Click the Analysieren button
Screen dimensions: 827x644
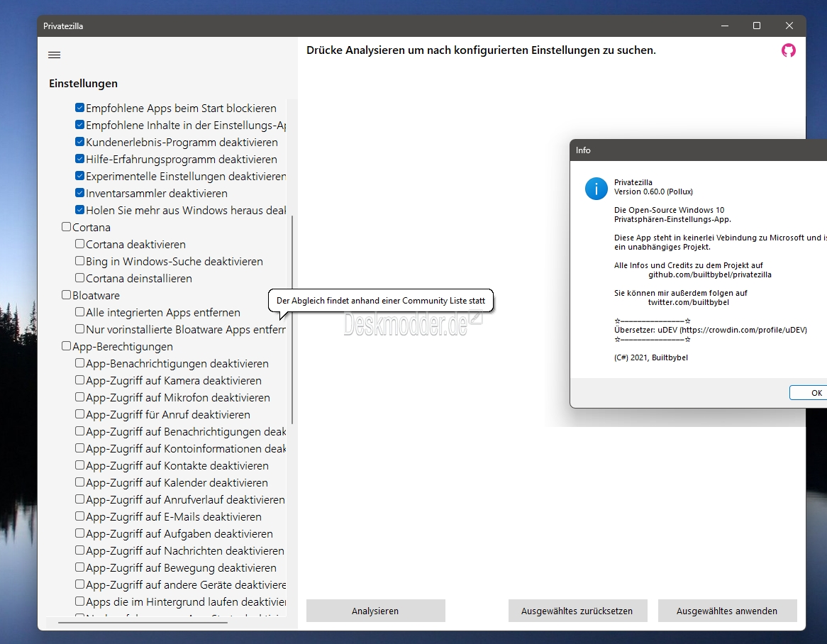[375, 611]
